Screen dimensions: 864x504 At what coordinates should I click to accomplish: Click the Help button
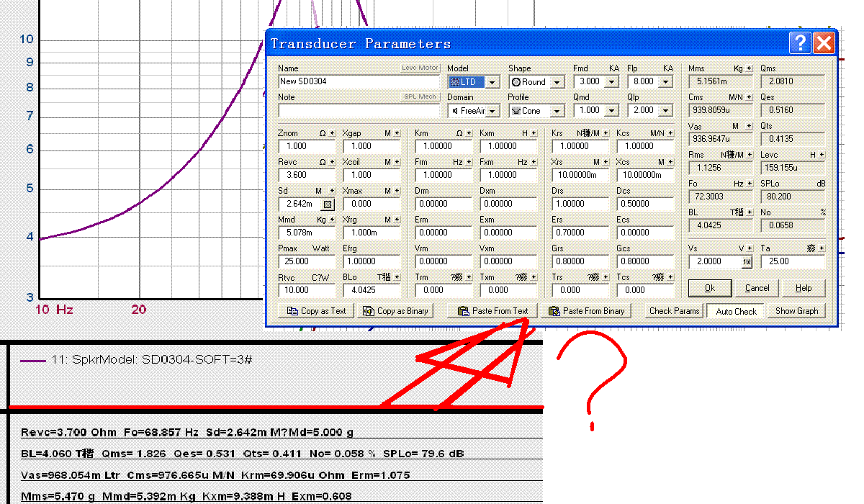[x=804, y=288]
